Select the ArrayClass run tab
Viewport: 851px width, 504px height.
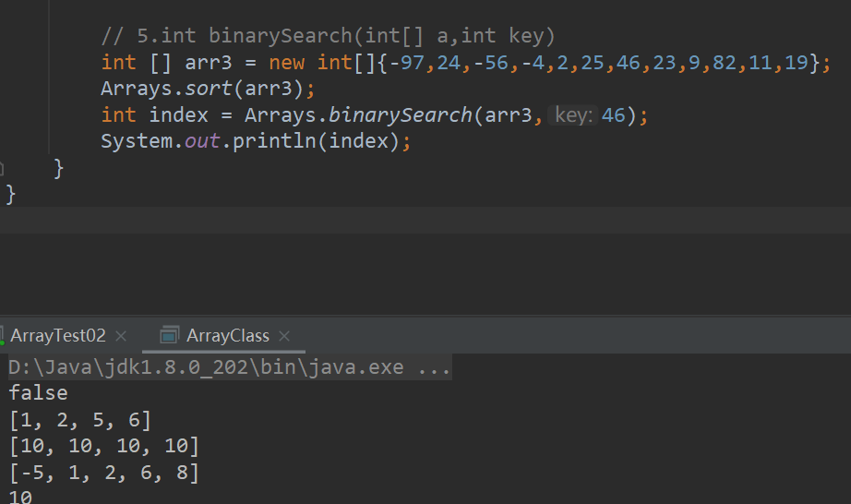[227, 335]
